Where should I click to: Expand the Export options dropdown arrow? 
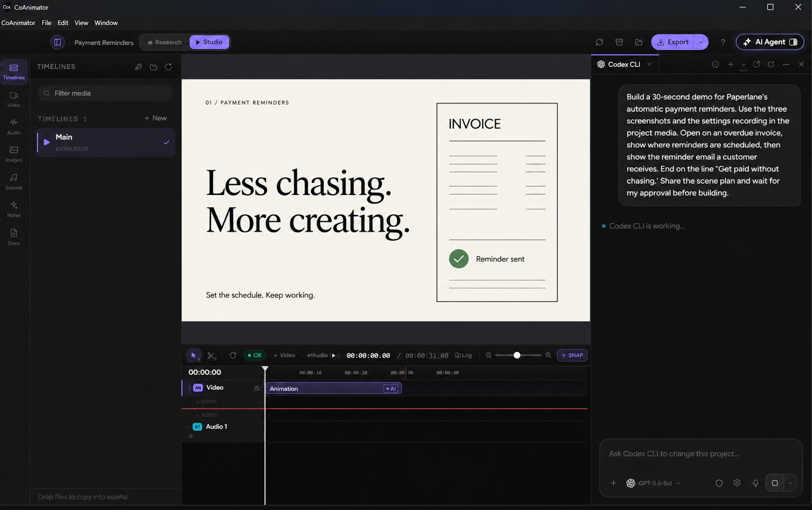(701, 42)
